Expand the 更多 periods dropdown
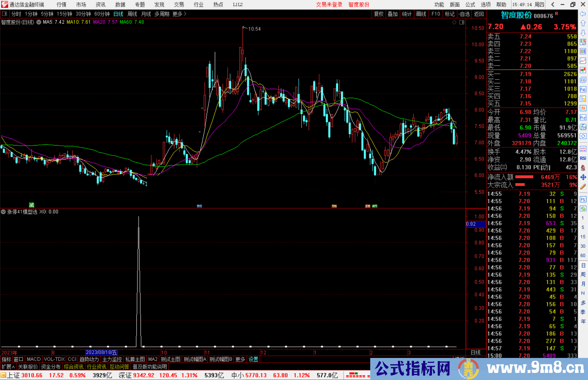The width and height of the screenshot is (588, 380). click(x=177, y=14)
